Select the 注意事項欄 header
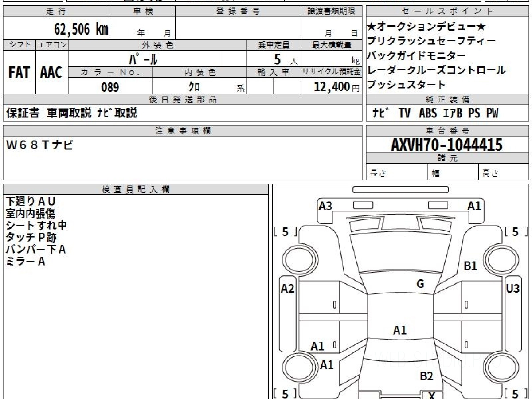 [183, 130]
